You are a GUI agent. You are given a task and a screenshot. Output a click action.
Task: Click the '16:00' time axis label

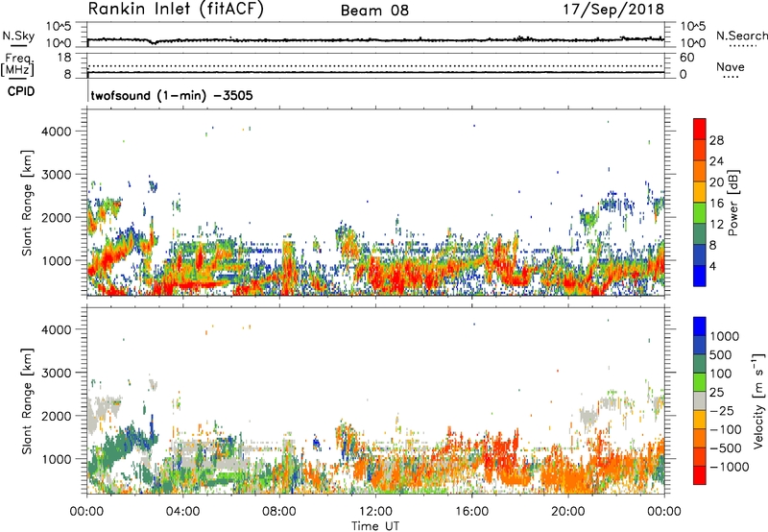click(471, 512)
